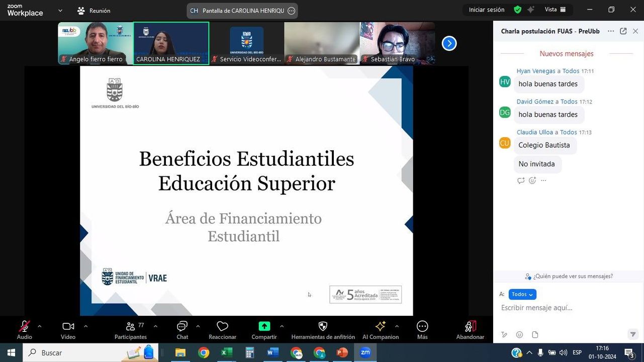Image resolution: width=644 pixels, height=362 pixels.
Task: Click the Escribir mensaje aquí text field
Action: click(563, 308)
